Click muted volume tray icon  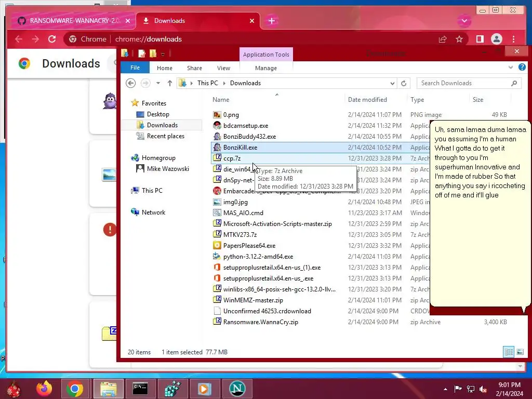483,389
